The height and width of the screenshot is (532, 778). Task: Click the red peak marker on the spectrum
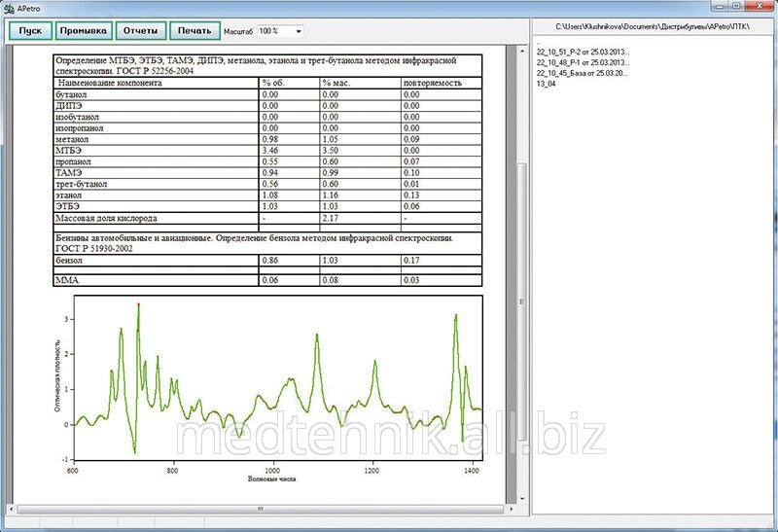[139, 304]
